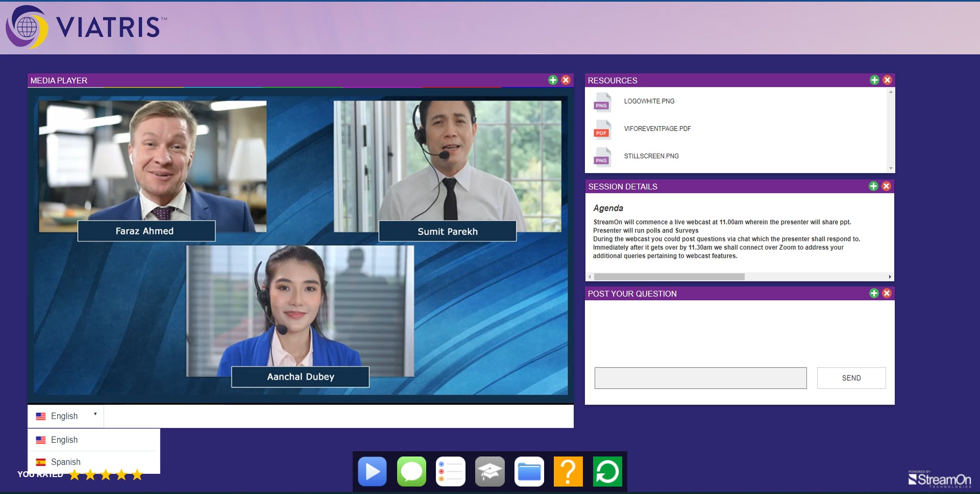Select English option in language list
This screenshot has width=980, height=494.
tap(64, 440)
